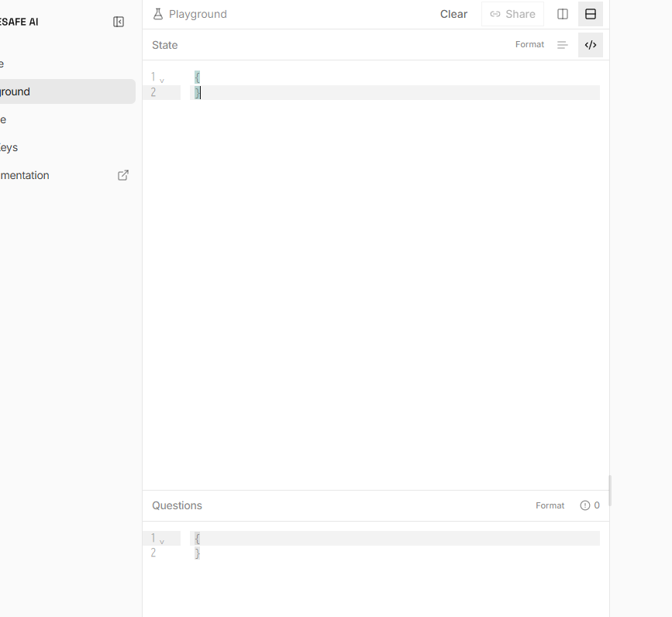
Task: Click the Questions panel heading
Action: 177,505
